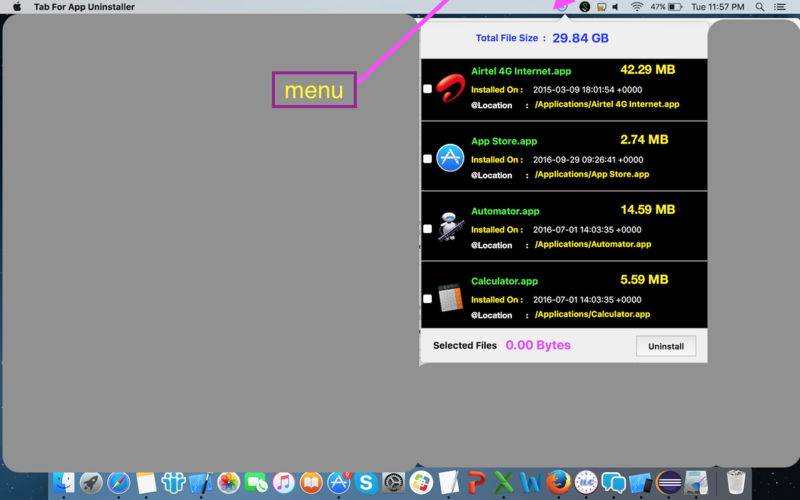Select the Automator.app checkbox

pyautogui.click(x=428, y=229)
